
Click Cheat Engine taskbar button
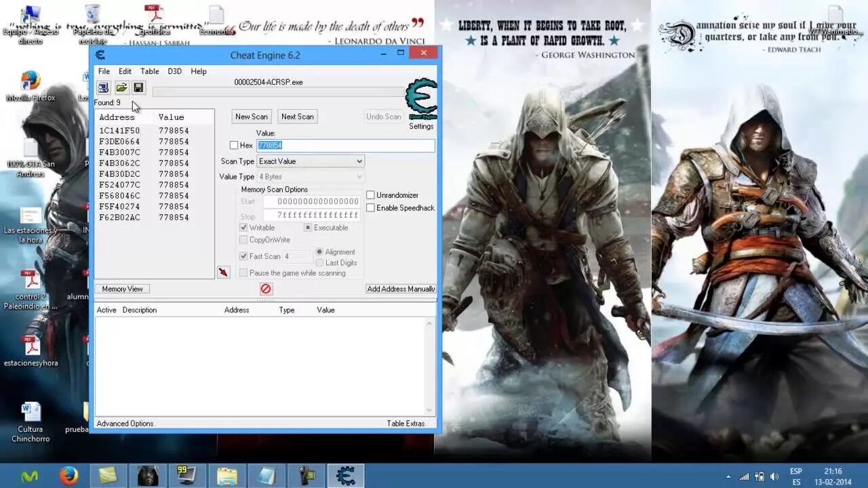click(x=346, y=476)
